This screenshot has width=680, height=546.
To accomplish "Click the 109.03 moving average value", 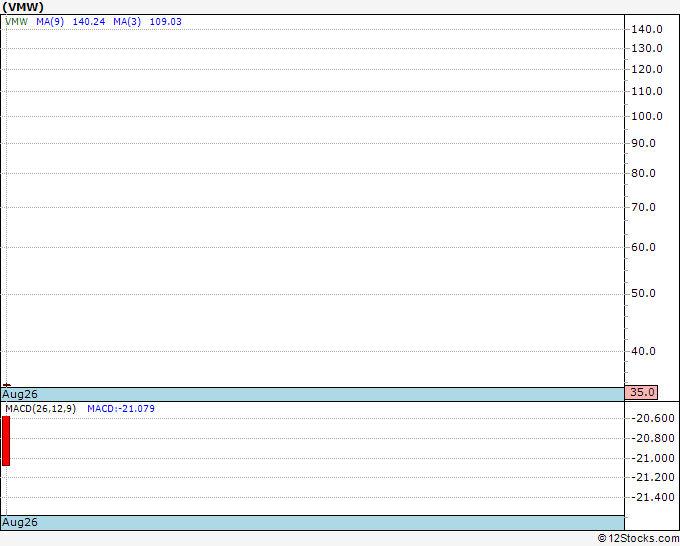I will click(x=166, y=22).
